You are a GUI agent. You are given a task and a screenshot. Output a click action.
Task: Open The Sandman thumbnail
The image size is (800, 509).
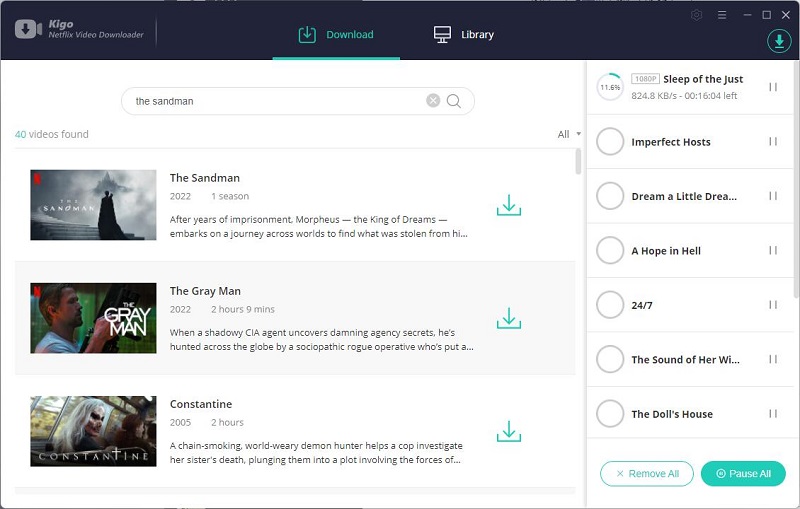pos(93,205)
